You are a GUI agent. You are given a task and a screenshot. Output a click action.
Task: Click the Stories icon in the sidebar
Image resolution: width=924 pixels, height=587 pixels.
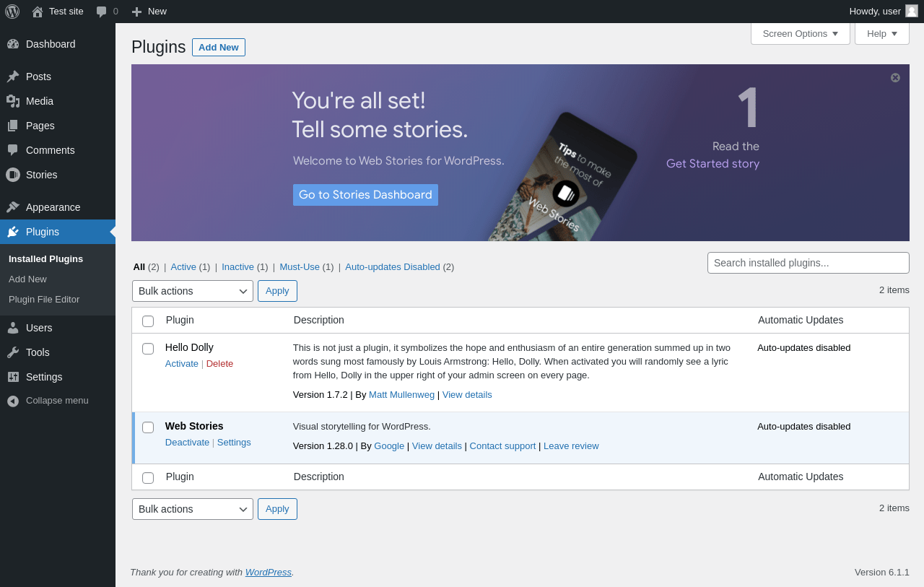coord(13,175)
